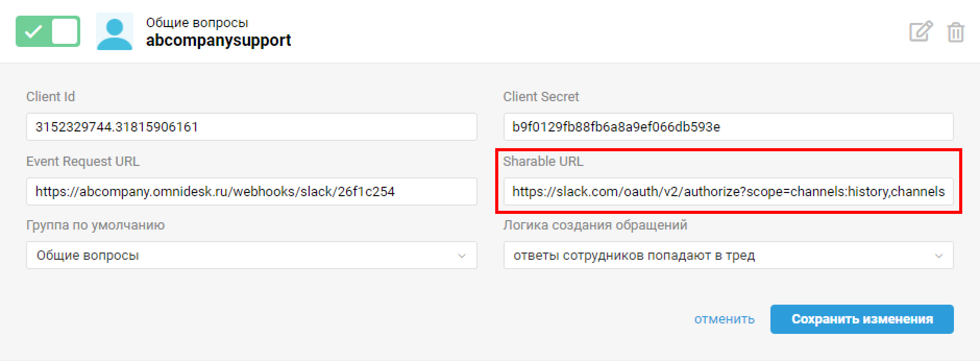980x361 pixels.
Task: Click the Sharable URL label
Action: (x=543, y=162)
